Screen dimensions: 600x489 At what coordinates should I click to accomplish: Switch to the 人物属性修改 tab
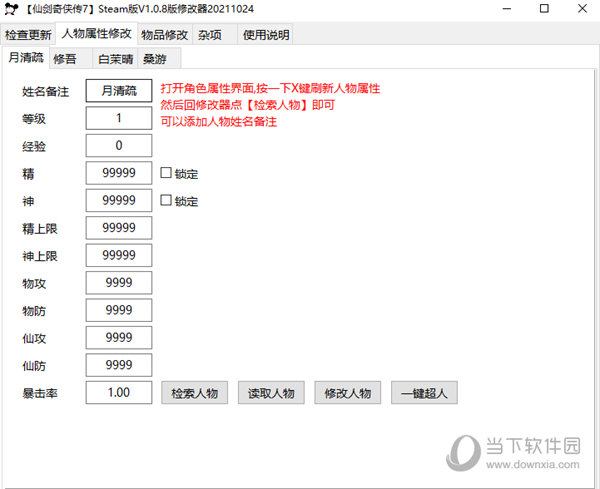click(96, 34)
